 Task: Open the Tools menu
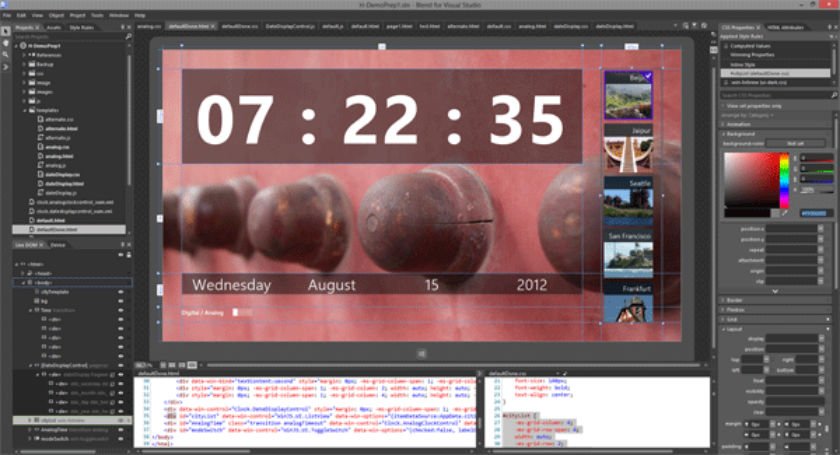[96, 16]
